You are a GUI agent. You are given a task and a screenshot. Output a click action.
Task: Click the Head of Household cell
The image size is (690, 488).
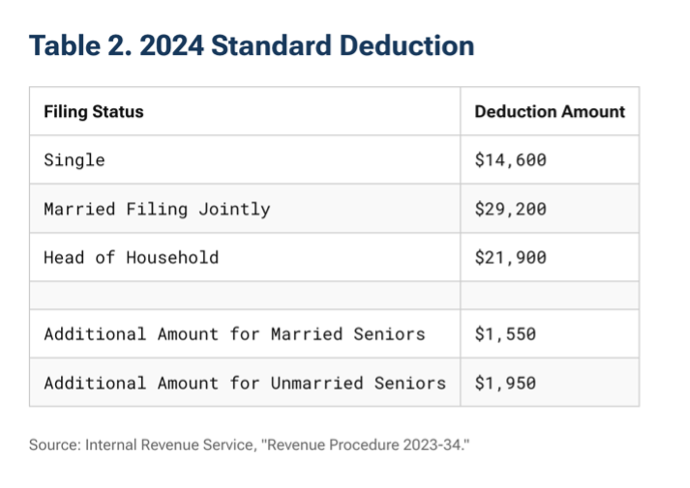tap(131, 257)
